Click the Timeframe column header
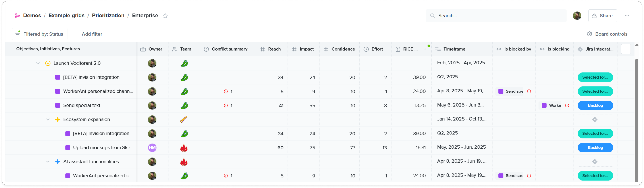This screenshot has height=188, width=644. [x=462, y=49]
